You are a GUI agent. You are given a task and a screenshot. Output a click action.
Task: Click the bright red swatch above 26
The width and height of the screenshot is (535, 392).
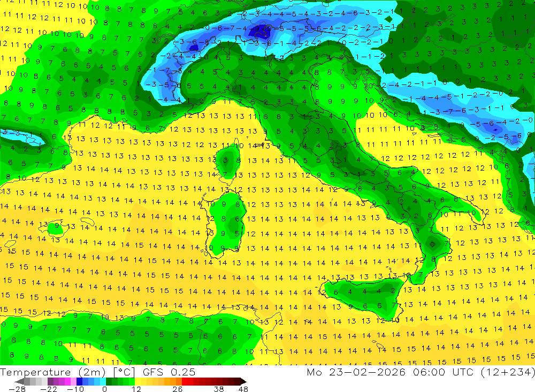185,381
